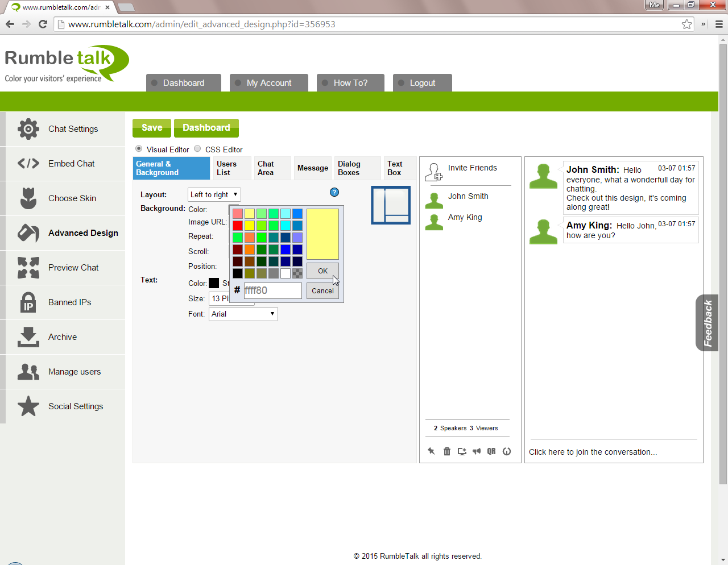Click the pin icon in chat toolbar
Image resolution: width=728 pixels, height=565 pixels.
(x=431, y=451)
